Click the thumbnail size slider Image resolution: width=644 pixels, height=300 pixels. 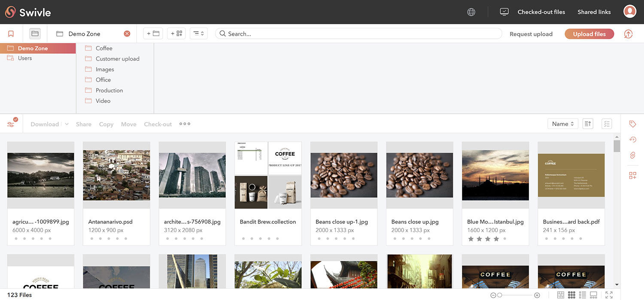point(515,295)
